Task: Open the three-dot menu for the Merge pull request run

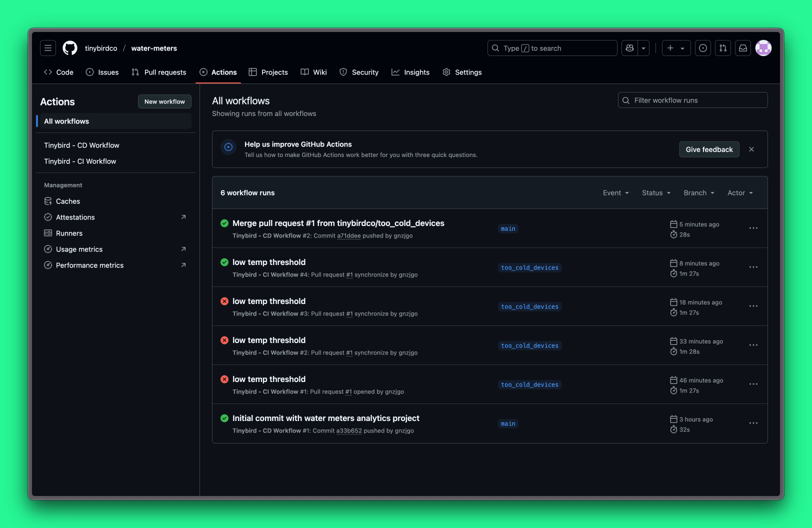Action: 753,228
